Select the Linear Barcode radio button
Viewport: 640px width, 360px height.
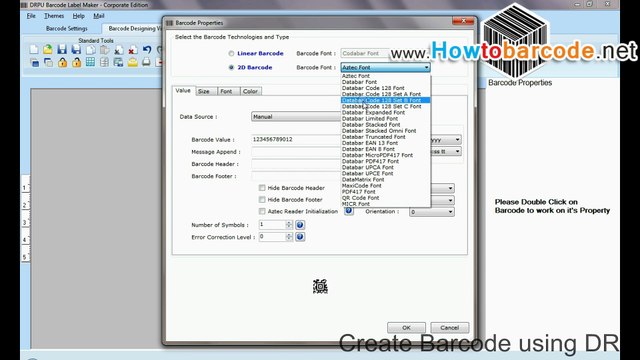tap(231, 53)
